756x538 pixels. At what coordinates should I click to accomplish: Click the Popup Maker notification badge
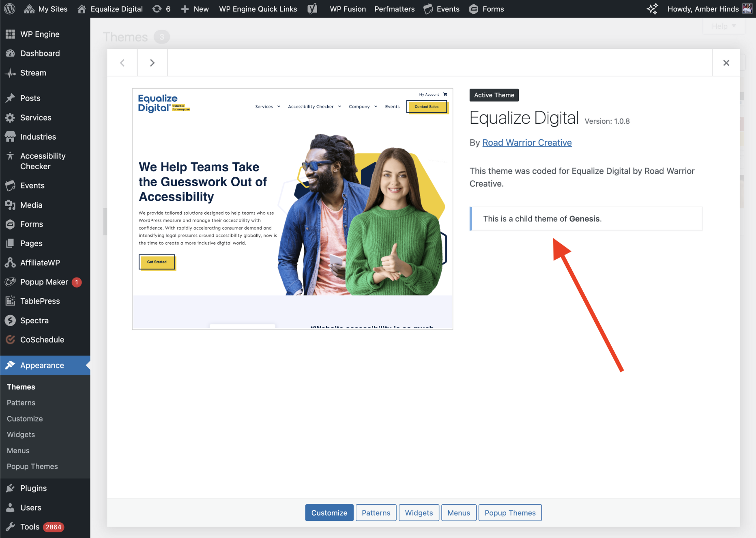[77, 282]
